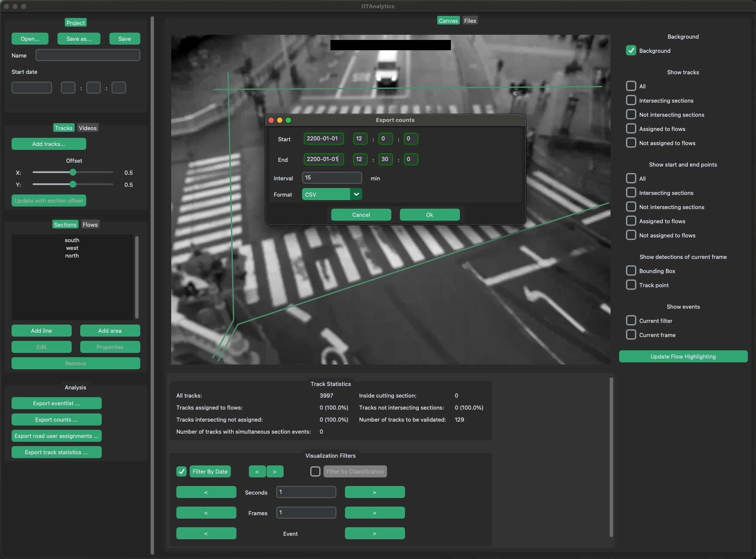The image size is (756, 559).
Task: Check Intersecting sections under Show tracks
Action: tap(631, 100)
